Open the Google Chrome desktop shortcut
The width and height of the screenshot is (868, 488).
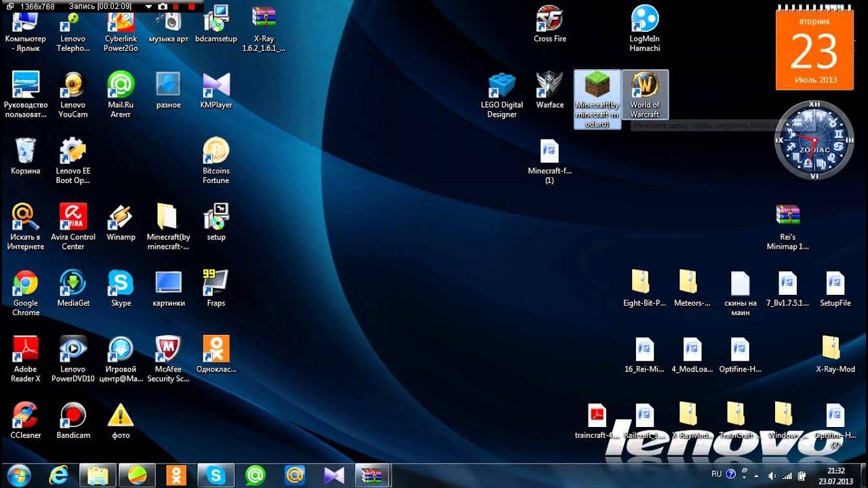click(x=26, y=293)
